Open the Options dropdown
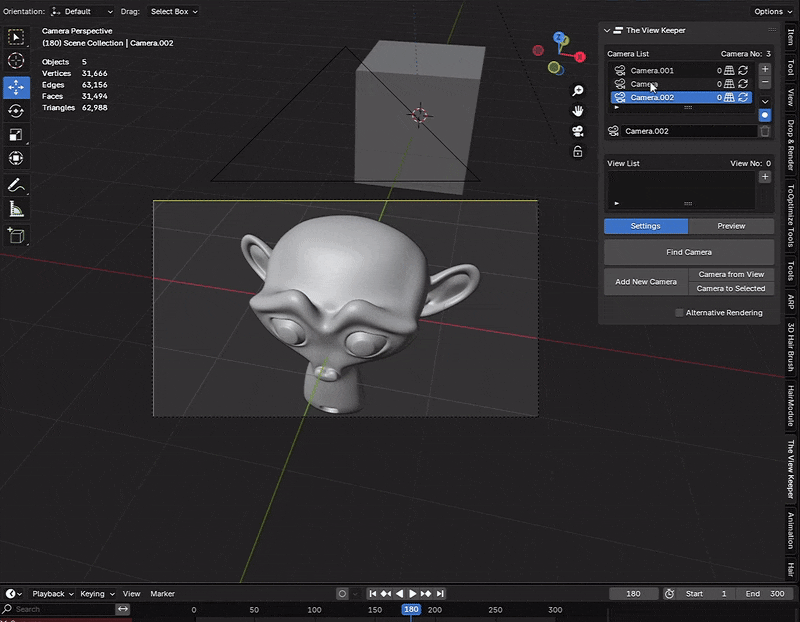This screenshot has height=622, width=800. (773, 11)
